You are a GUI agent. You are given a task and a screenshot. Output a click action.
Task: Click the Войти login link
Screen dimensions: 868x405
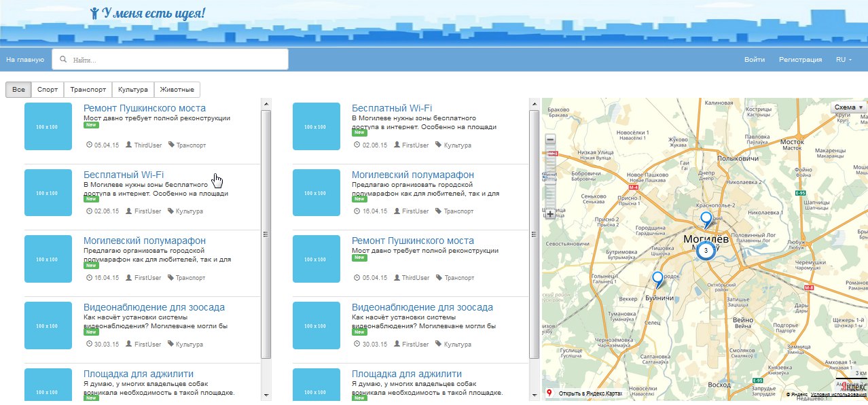(x=755, y=60)
